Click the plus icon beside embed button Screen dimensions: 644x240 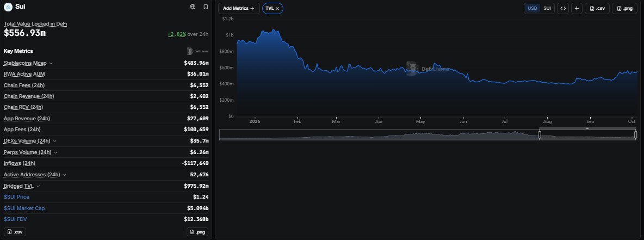577,8
